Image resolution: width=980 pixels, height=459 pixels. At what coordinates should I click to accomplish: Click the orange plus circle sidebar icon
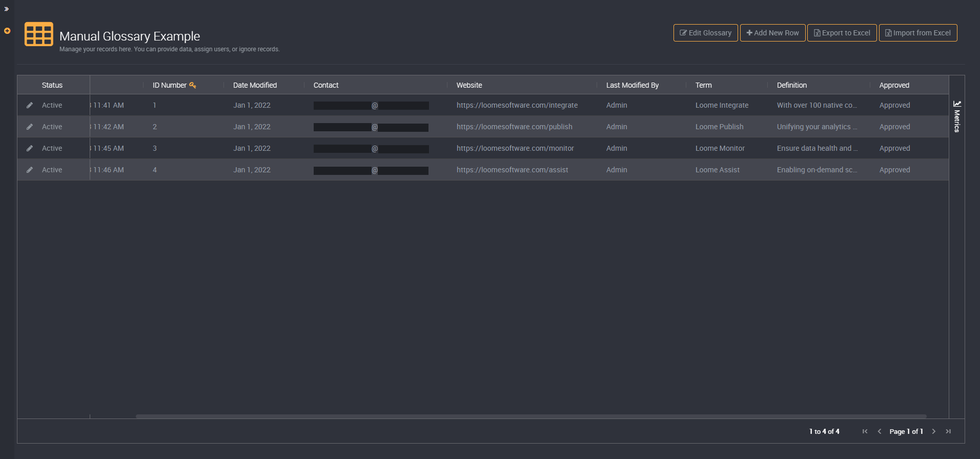(x=7, y=31)
